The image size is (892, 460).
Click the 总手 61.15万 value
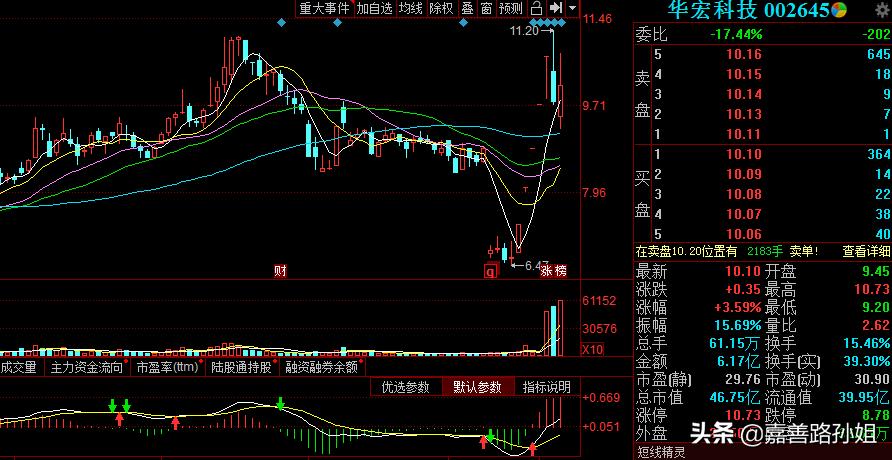736,343
